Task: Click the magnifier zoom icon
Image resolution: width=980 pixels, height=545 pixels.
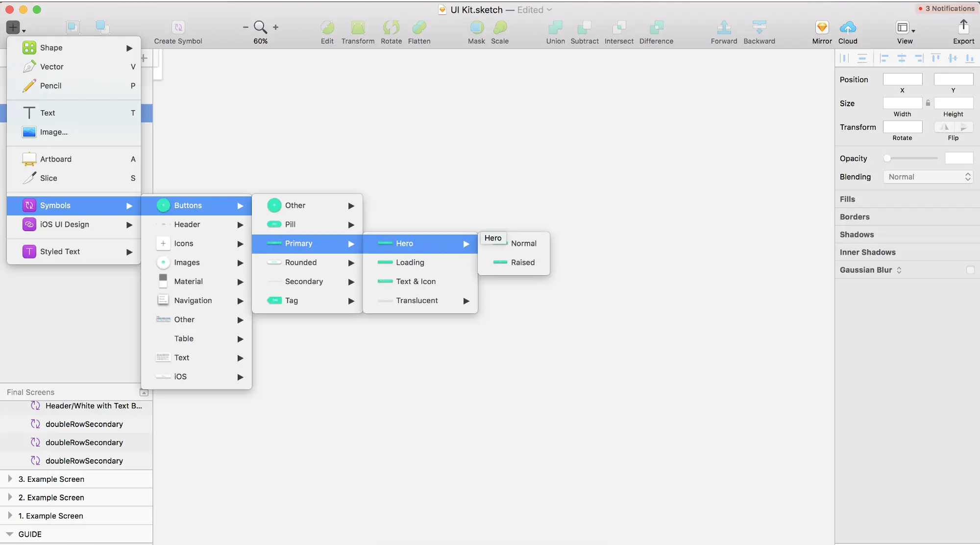Action: (x=260, y=27)
